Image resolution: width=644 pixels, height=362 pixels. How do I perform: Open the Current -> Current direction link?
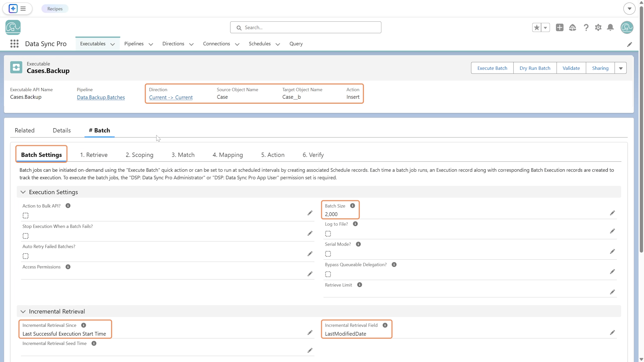(171, 97)
